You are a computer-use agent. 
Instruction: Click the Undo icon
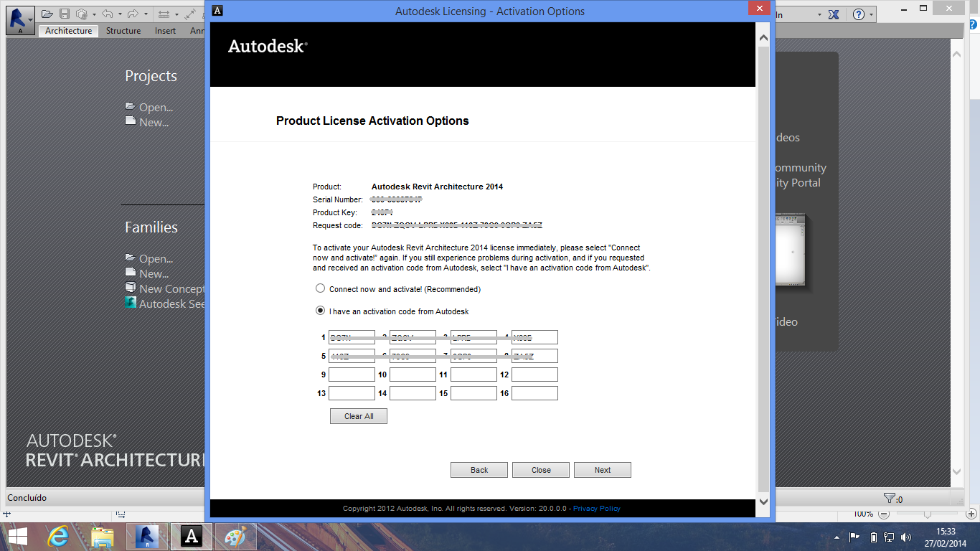(x=108, y=13)
